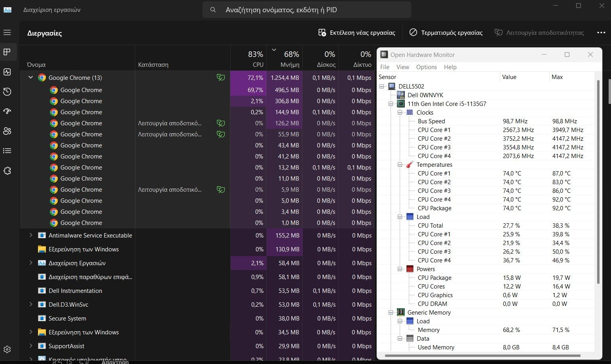Select the Dell Instrumentation process row

pyautogui.click(x=197, y=290)
